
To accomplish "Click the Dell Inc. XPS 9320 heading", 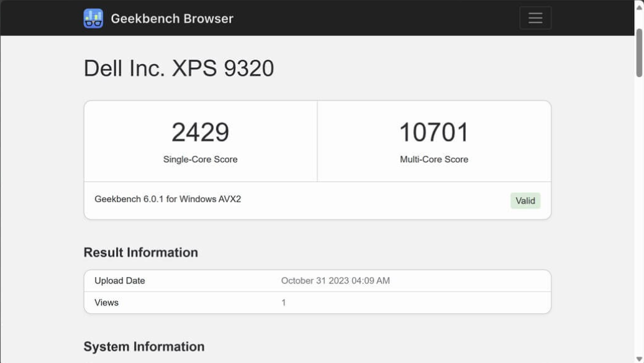I will point(179,68).
